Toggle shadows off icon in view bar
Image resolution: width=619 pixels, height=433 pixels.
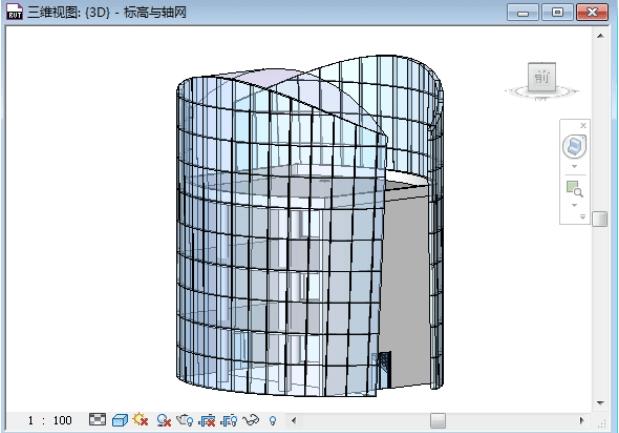161,421
